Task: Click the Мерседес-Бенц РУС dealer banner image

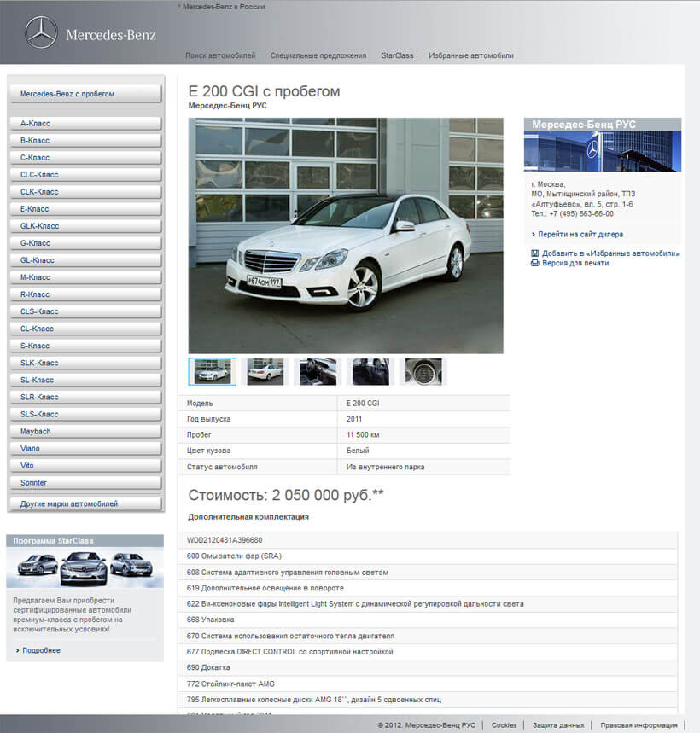Action: [x=603, y=145]
